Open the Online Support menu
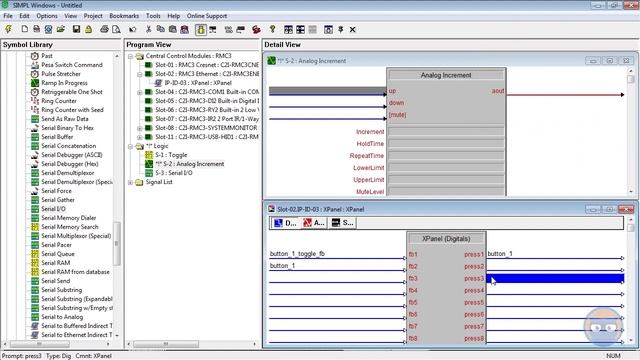 pos(207,16)
